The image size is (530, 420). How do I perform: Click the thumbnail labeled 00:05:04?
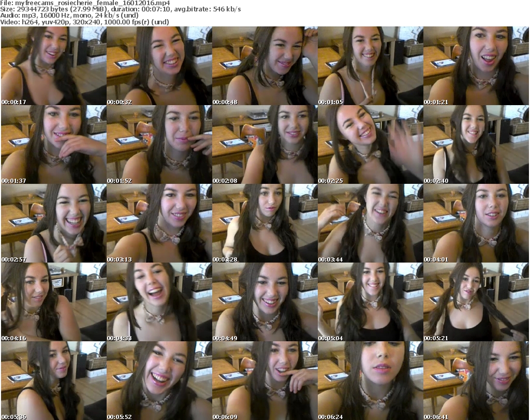click(371, 302)
